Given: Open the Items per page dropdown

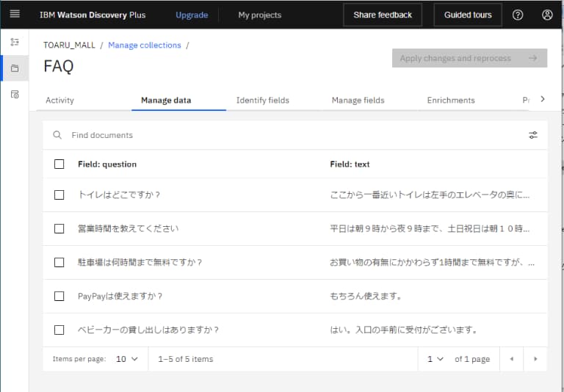Looking at the screenshot, I should 127,359.
